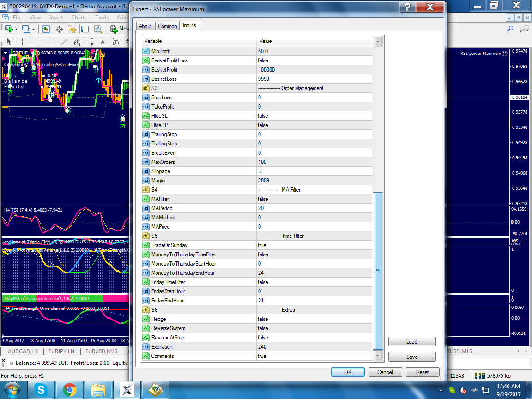Select the EURJPY,H4 chart tab
This screenshot has height=399, width=532.
click(x=61, y=351)
